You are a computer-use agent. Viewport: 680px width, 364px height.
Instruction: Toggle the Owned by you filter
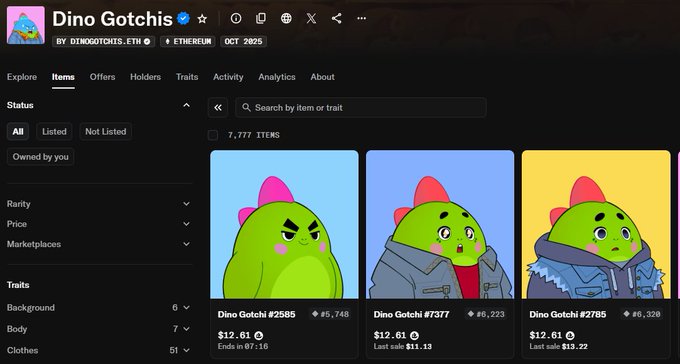[40, 157]
